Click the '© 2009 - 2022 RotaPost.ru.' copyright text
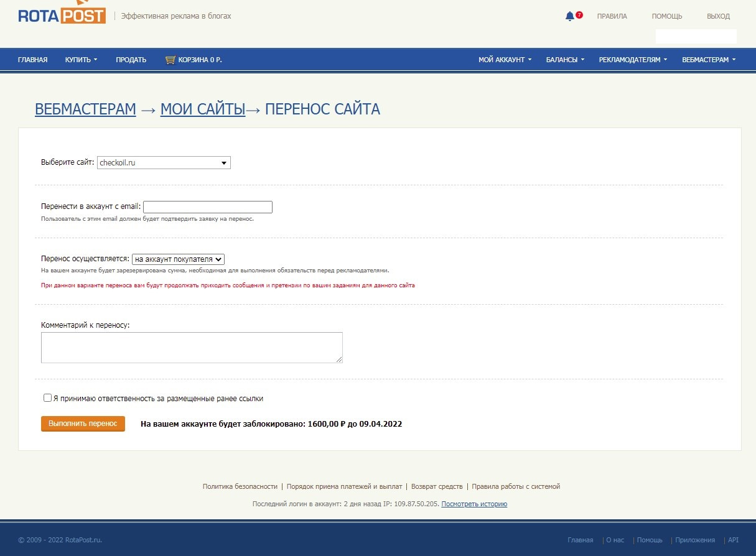Screen dimensions: 756x556 coord(60,540)
